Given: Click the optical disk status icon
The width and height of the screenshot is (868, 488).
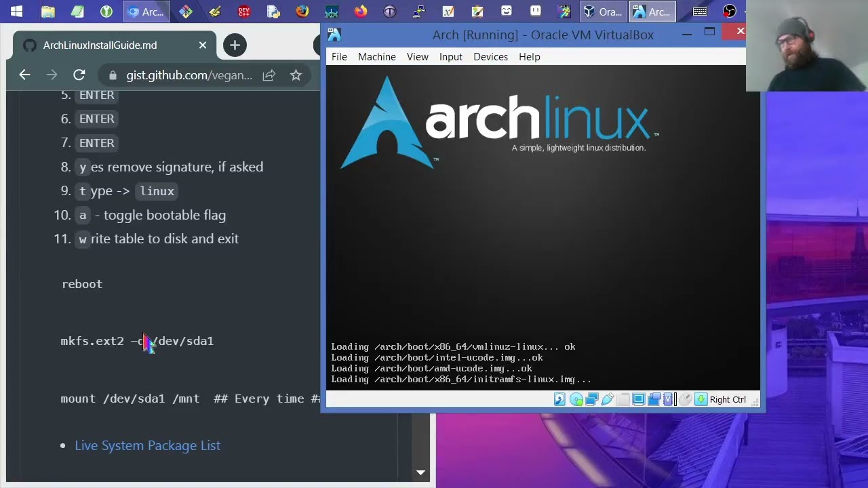Looking at the screenshot, I should coord(576,399).
